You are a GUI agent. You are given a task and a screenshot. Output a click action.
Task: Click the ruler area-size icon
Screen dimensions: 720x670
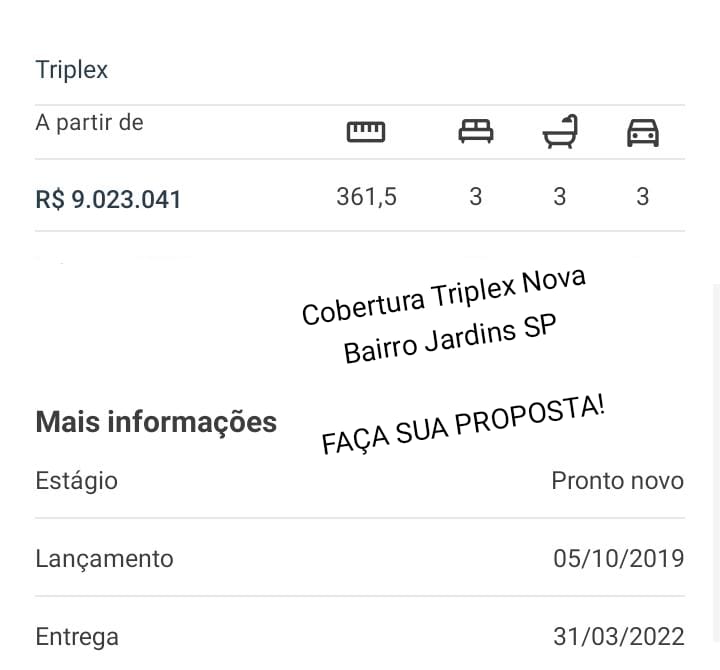(366, 132)
